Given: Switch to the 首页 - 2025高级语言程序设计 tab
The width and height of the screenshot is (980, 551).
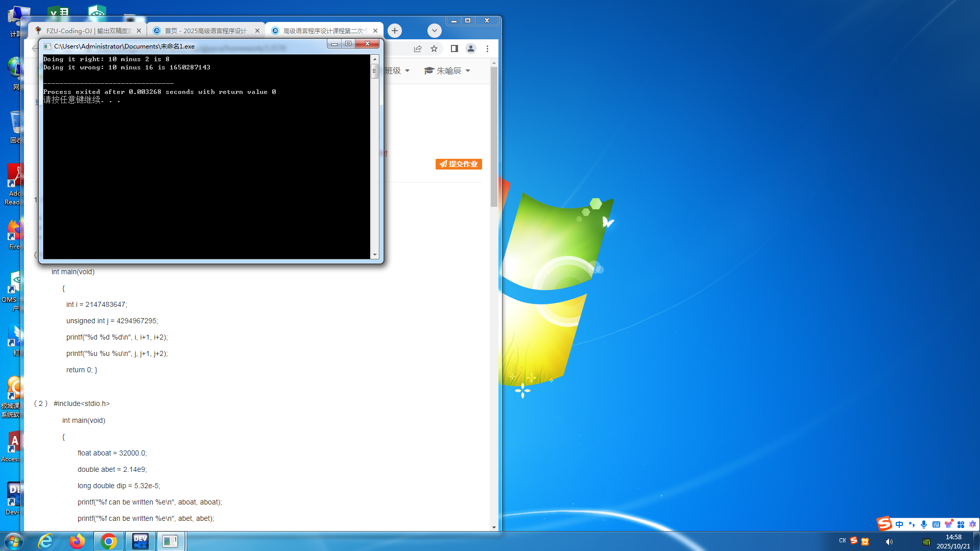Looking at the screenshot, I should coord(206,31).
